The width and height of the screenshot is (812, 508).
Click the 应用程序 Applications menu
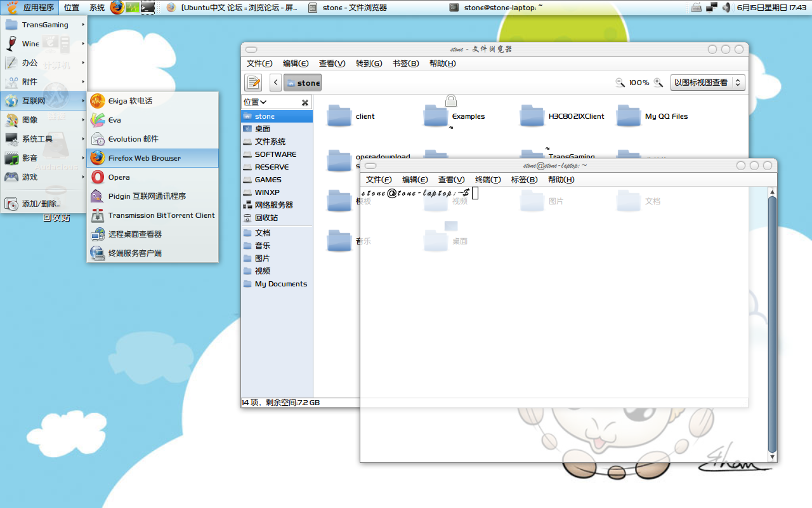pos(31,8)
